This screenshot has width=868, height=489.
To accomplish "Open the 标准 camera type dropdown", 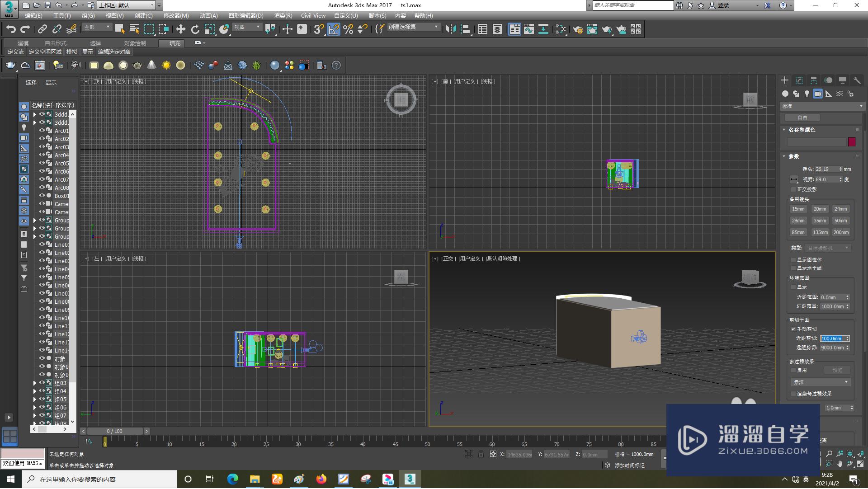I will click(822, 106).
